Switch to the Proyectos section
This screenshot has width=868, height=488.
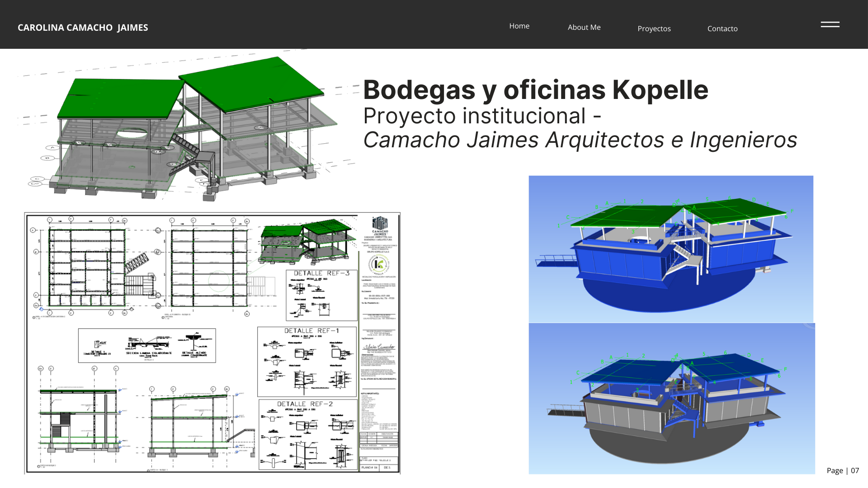pyautogui.click(x=654, y=28)
